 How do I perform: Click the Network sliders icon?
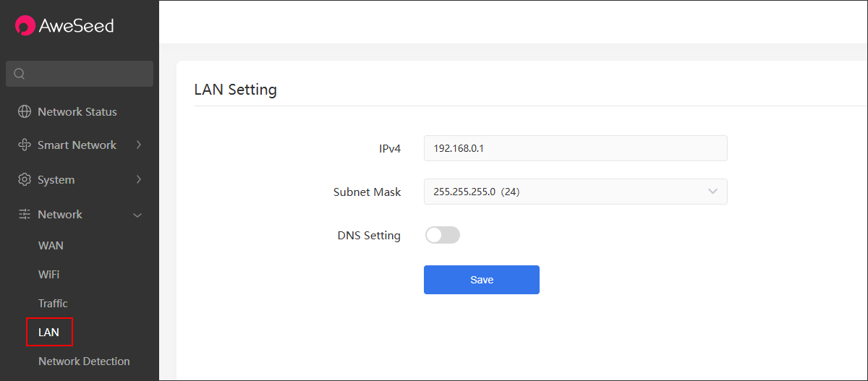(25, 214)
